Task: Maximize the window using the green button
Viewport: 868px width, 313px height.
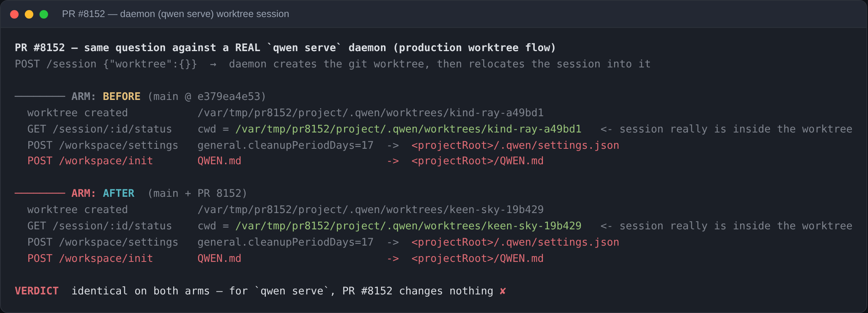Action: tap(44, 14)
